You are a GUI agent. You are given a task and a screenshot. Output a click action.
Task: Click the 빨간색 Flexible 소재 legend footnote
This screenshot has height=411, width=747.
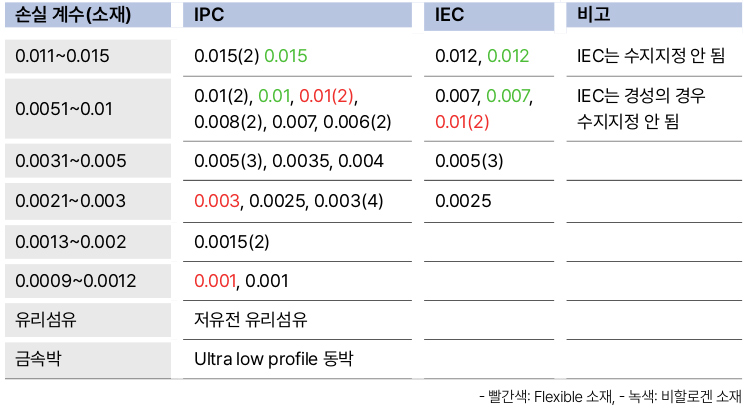(x=547, y=396)
